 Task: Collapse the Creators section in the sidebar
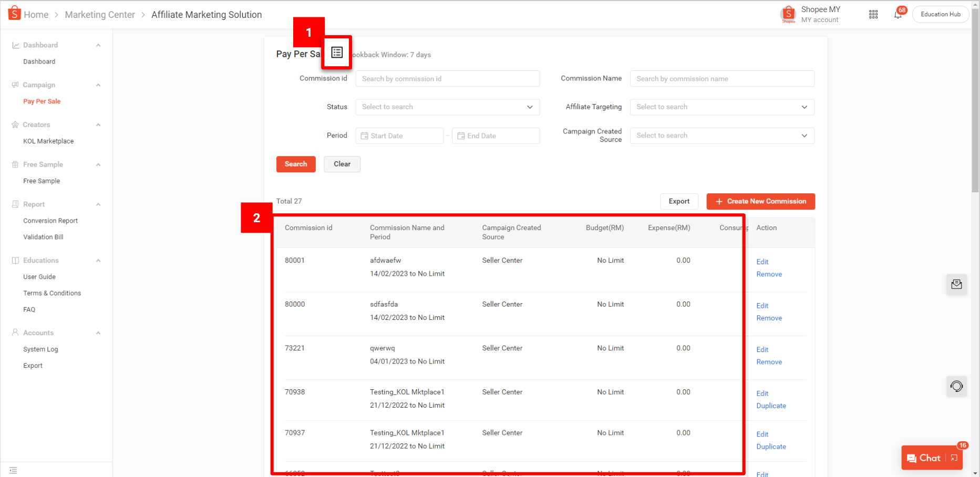[98, 125]
